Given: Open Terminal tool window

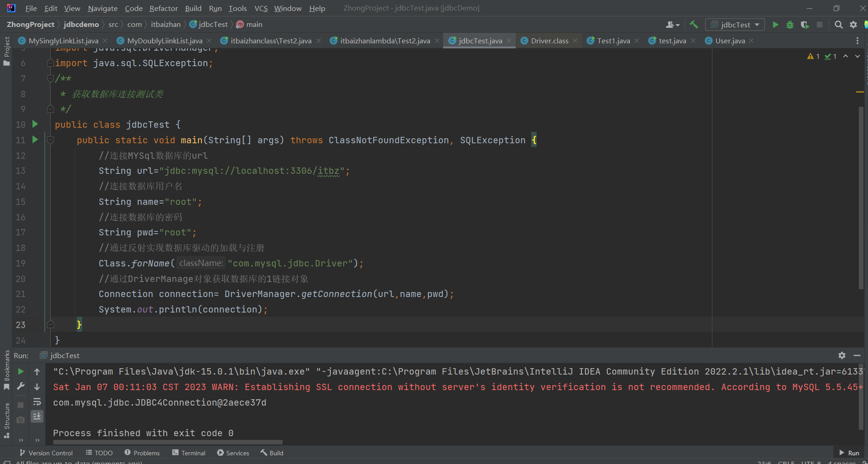Looking at the screenshot, I should point(189,453).
